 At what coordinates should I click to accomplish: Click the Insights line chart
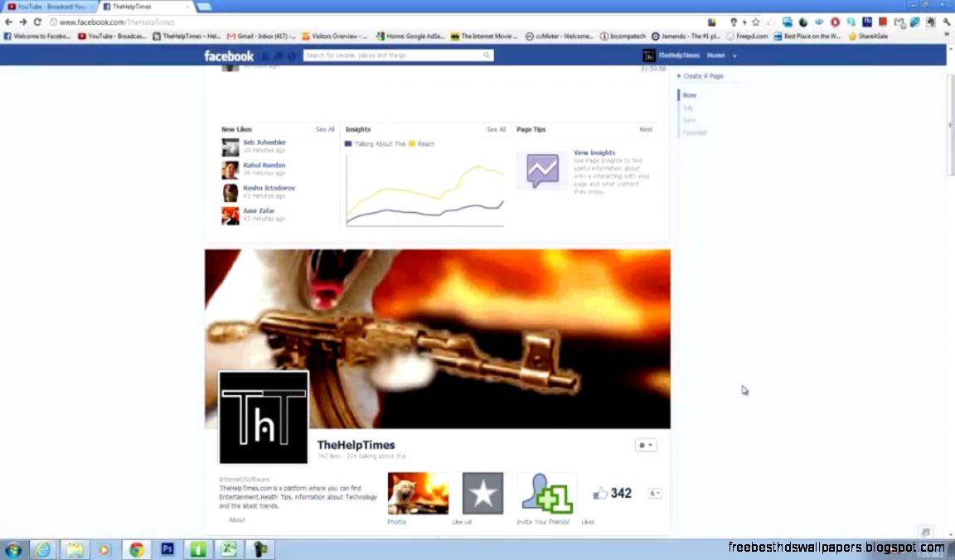[x=424, y=190]
